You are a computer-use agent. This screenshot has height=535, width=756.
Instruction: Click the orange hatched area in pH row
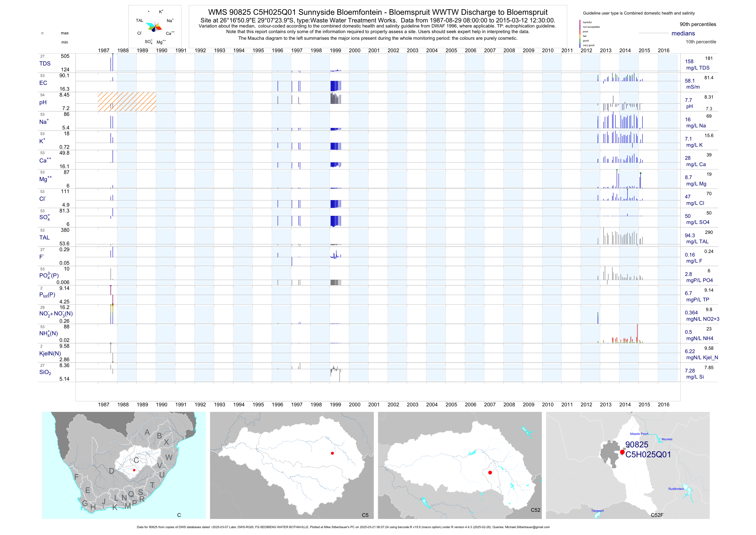coord(127,101)
